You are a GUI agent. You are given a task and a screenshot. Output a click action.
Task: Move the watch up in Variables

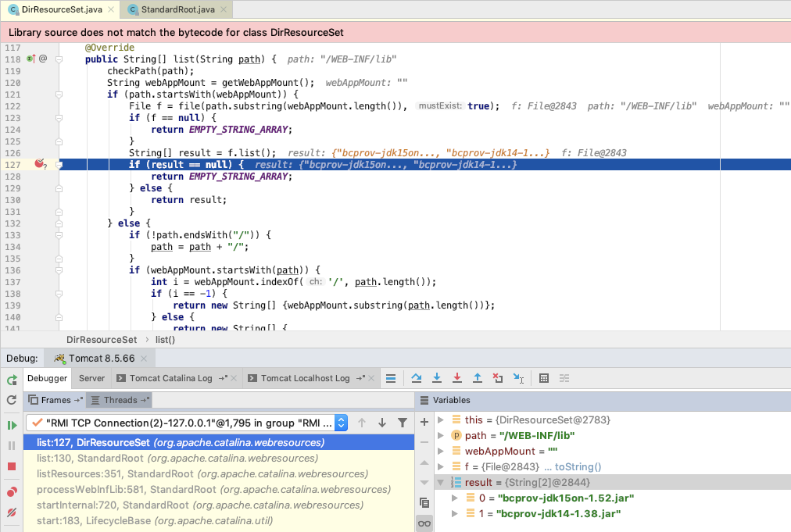424,462
